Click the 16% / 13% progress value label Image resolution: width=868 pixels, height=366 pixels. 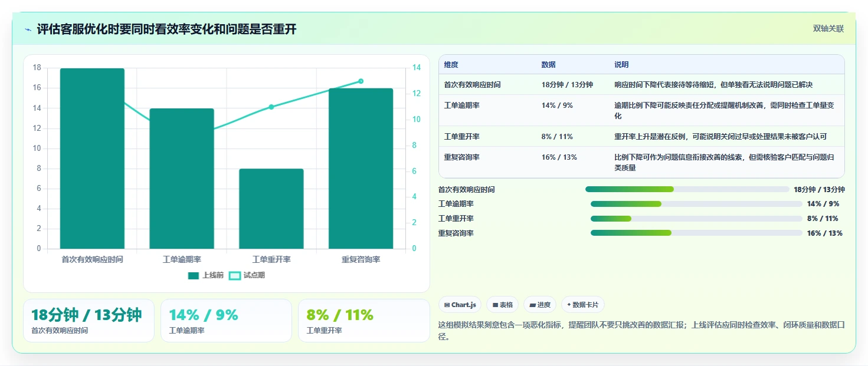click(x=825, y=233)
